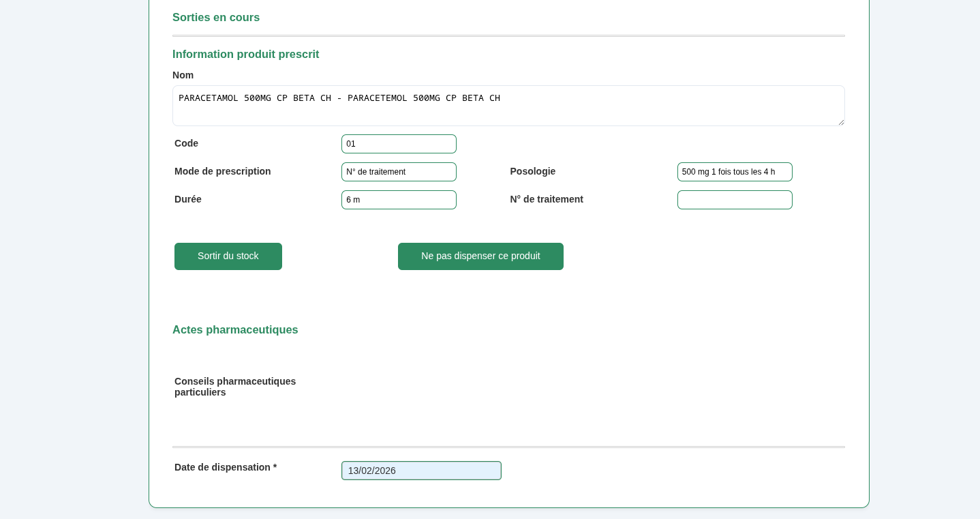980x519 pixels.
Task: Click the "Posologie" label text
Action: 533,172
